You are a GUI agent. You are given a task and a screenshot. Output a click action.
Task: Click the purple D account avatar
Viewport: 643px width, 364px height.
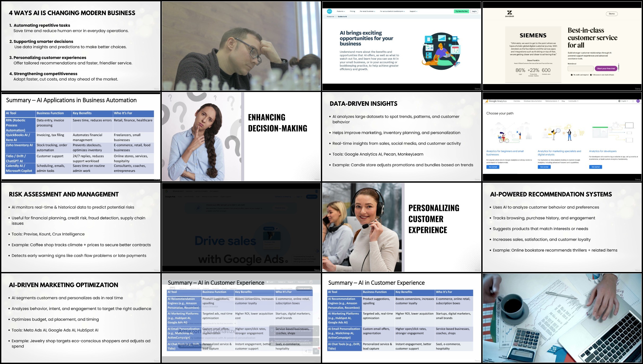[x=638, y=101]
